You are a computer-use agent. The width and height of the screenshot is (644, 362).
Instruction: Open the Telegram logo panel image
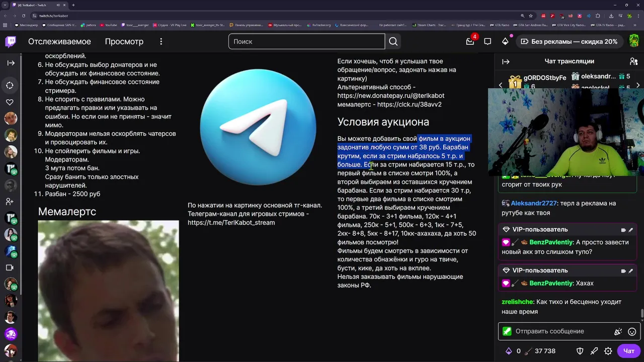(258, 128)
